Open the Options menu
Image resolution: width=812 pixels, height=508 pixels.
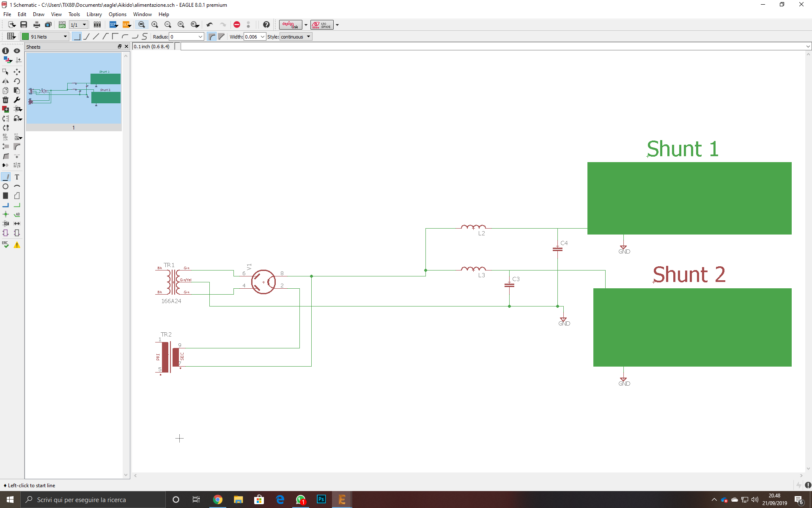coord(118,14)
